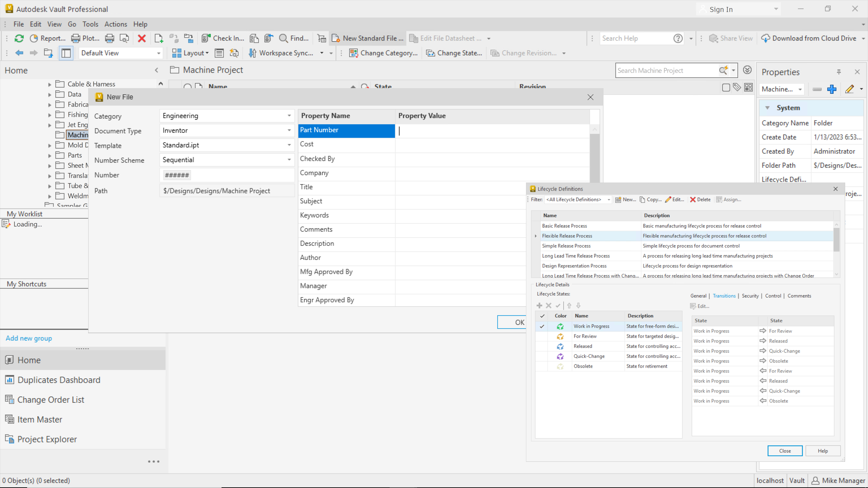Click the Check In toolbar button
The image size is (868, 488).
(223, 38)
